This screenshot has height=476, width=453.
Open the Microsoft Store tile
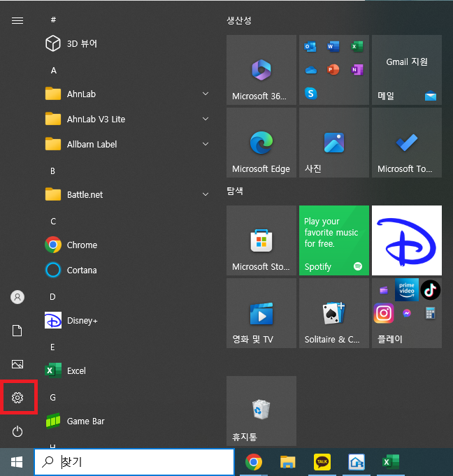(261, 240)
